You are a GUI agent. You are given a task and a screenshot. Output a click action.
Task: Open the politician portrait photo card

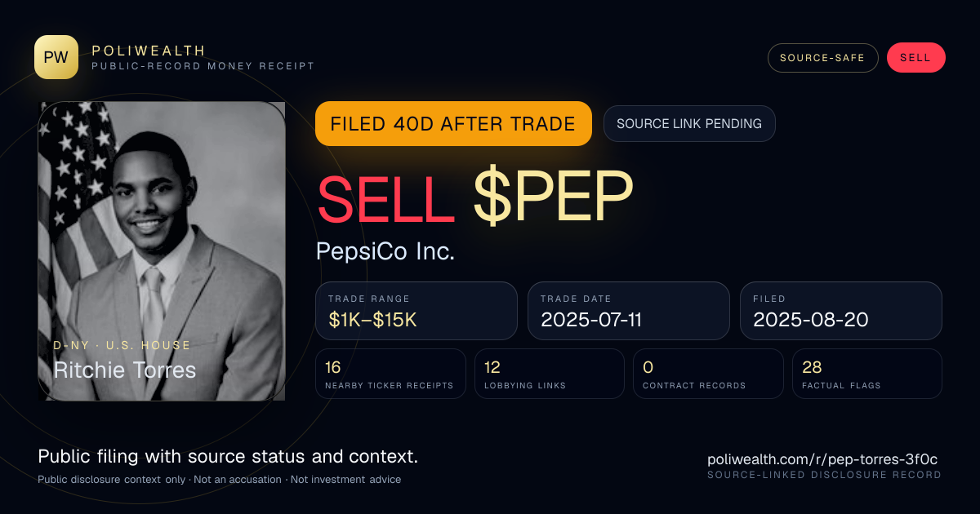[x=162, y=251]
